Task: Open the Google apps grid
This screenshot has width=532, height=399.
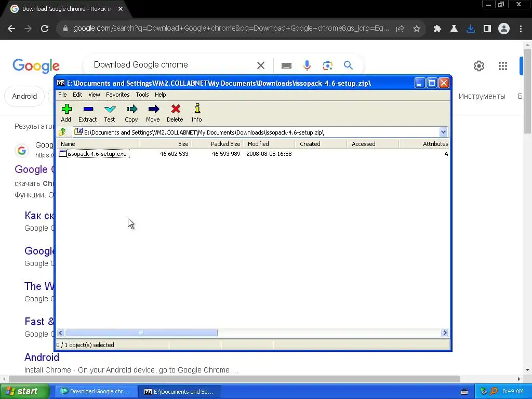Action: point(503,66)
